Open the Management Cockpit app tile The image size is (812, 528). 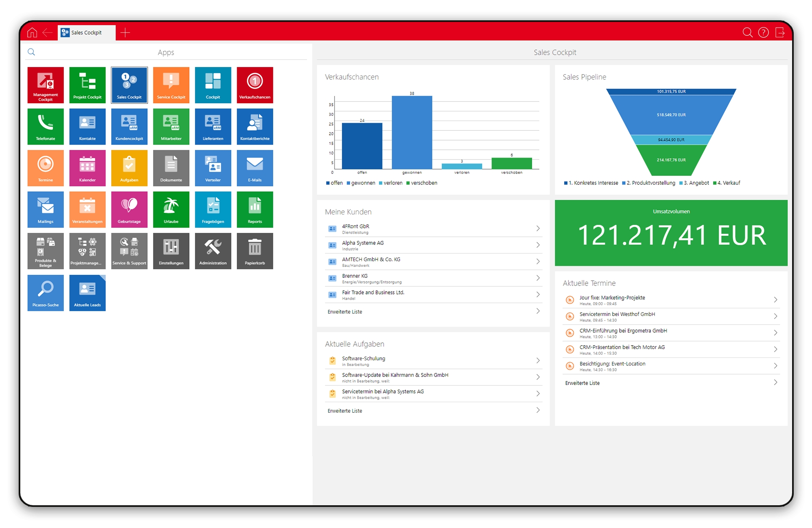pyautogui.click(x=45, y=85)
